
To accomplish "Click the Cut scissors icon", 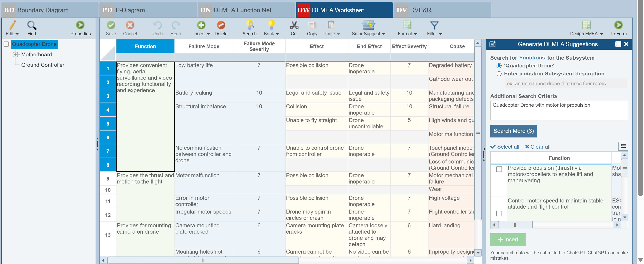I will click(294, 25).
